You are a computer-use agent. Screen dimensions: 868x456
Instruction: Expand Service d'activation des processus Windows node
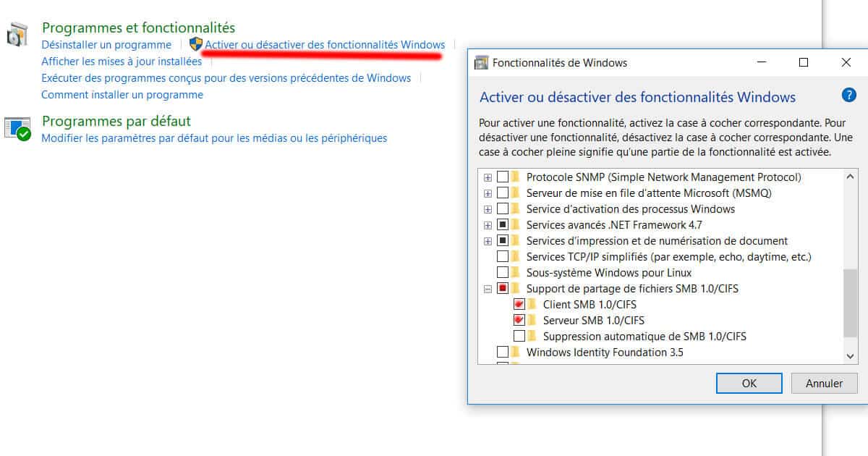488,209
